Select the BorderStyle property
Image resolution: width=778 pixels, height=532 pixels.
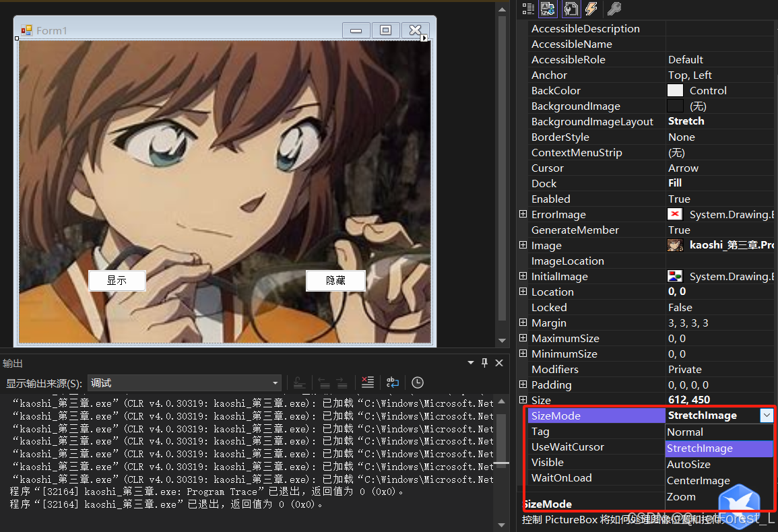click(x=650, y=137)
